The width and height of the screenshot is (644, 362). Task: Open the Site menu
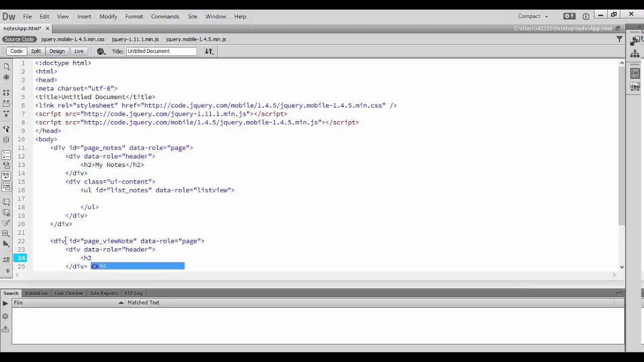pyautogui.click(x=193, y=17)
